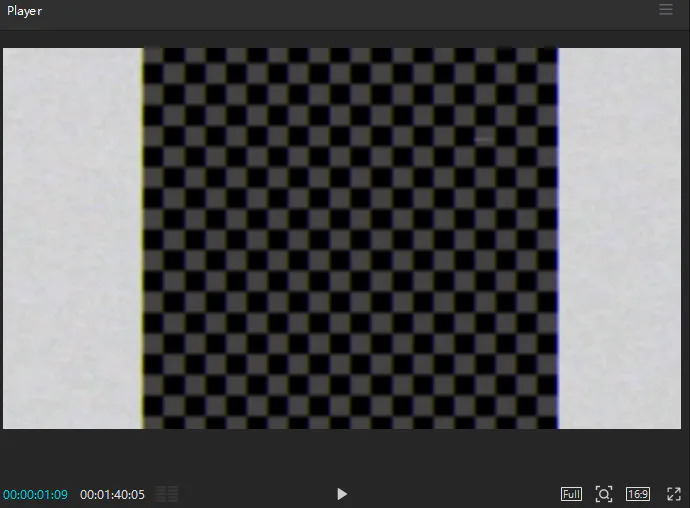Open the Player panel hamburger menu
This screenshot has height=508, width=690.
click(x=665, y=10)
